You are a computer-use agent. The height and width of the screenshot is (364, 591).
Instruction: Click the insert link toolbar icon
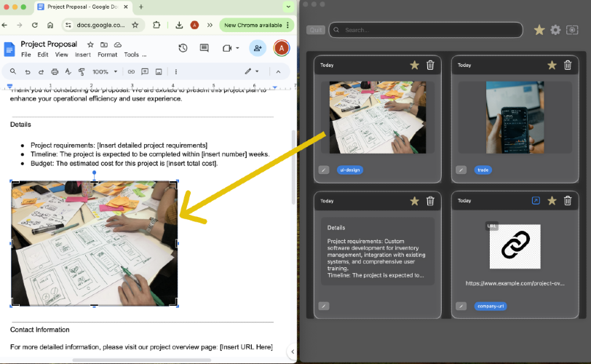click(x=131, y=71)
